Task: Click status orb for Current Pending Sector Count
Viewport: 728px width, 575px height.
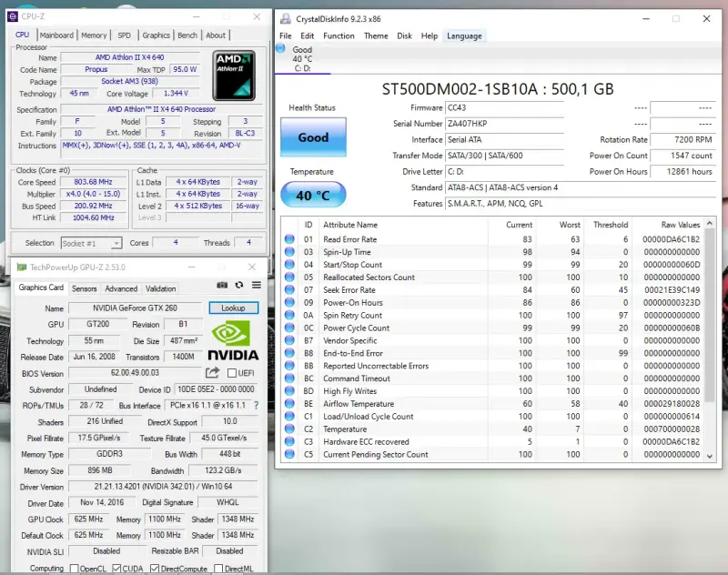Action: click(289, 454)
